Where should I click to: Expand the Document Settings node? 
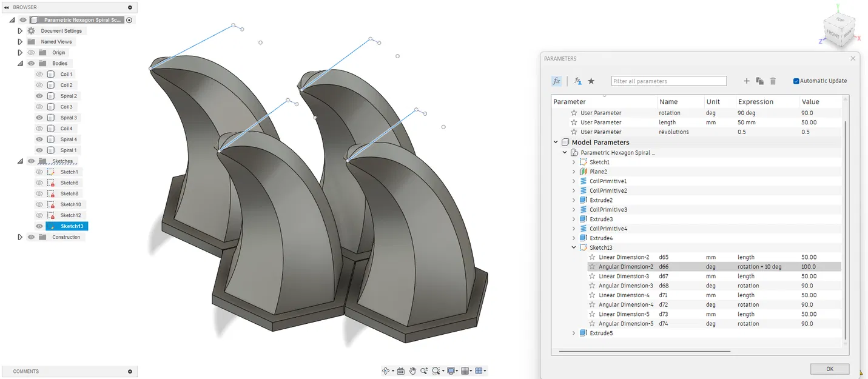(x=20, y=31)
